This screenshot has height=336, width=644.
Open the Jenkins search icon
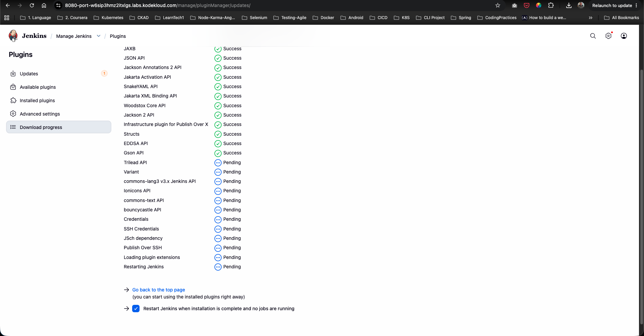[x=593, y=36]
